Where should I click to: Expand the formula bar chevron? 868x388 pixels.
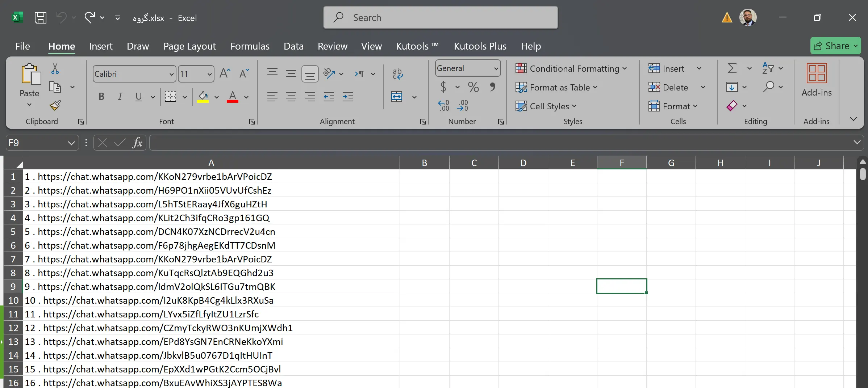click(857, 142)
